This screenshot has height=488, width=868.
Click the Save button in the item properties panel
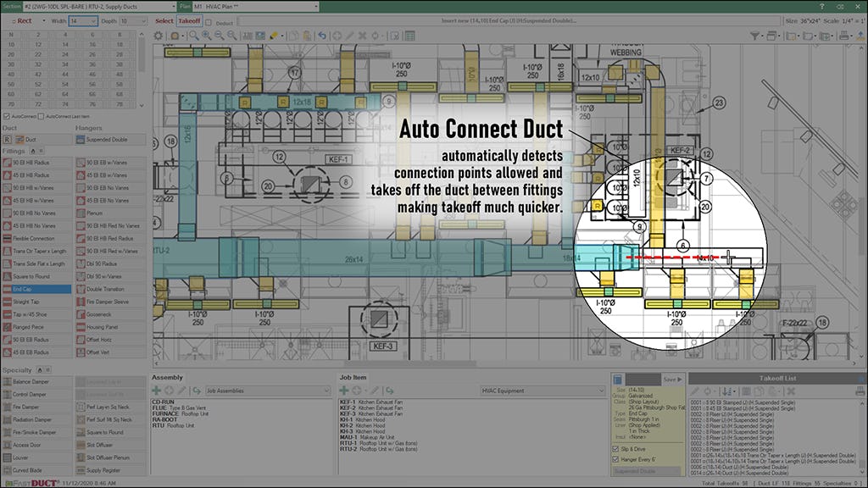672,379
